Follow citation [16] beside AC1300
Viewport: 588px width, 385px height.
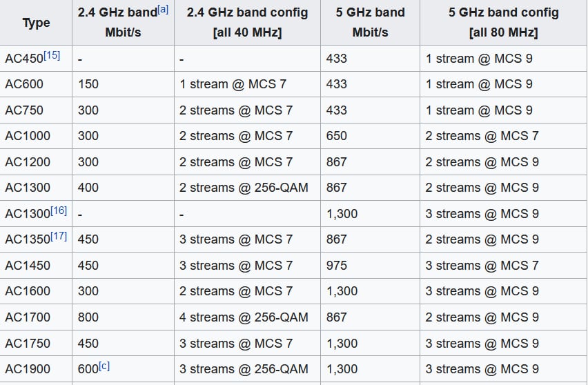coord(59,210)
